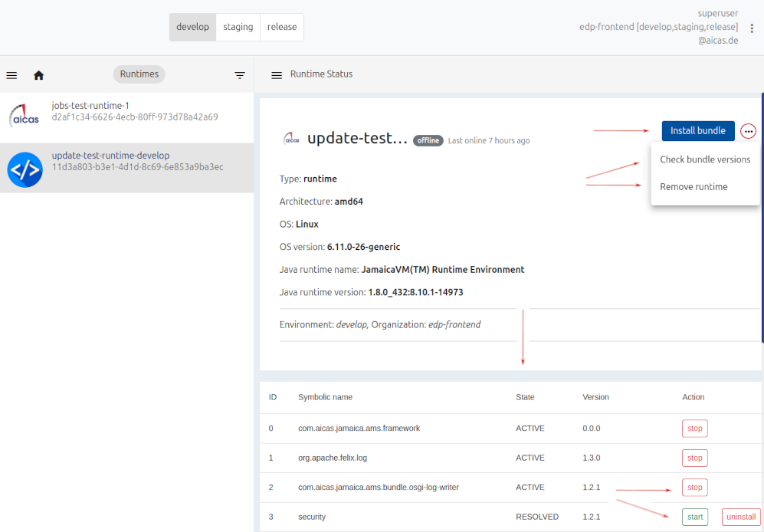
Task: Uninstall the security bundle
Action: click(740, 517)
